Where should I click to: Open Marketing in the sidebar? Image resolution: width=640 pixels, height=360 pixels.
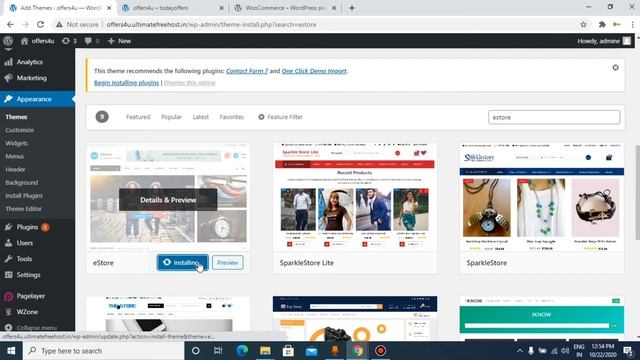point(31,78)
